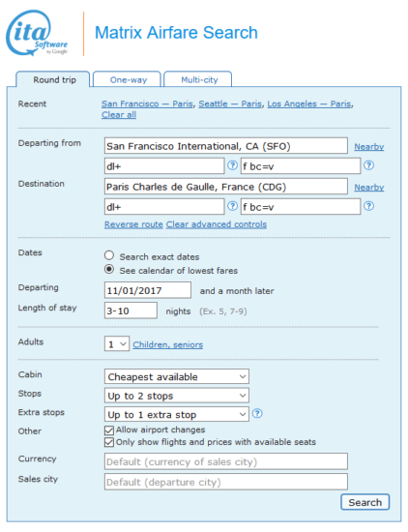Focus destination extension codes field f bc=v
The image size is (408, 532).
click(301, 207)
